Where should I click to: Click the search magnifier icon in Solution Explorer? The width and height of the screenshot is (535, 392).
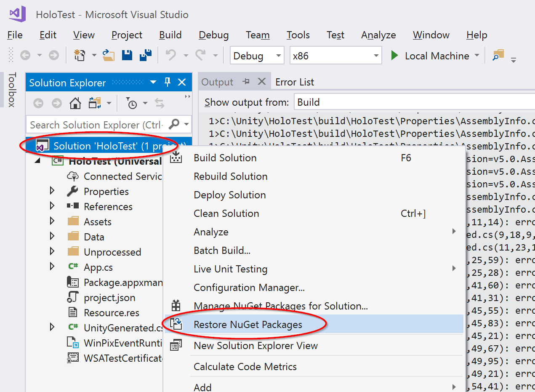[174, 125]
